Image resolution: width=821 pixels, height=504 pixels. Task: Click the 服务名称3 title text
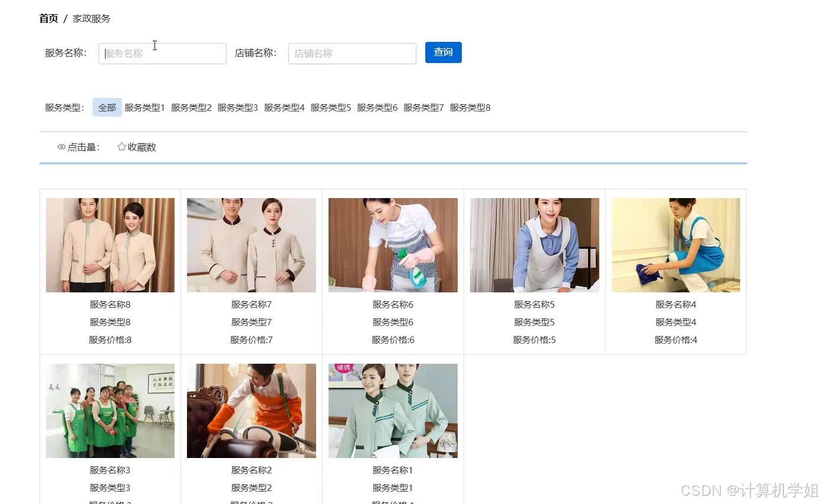click(110, 470)
